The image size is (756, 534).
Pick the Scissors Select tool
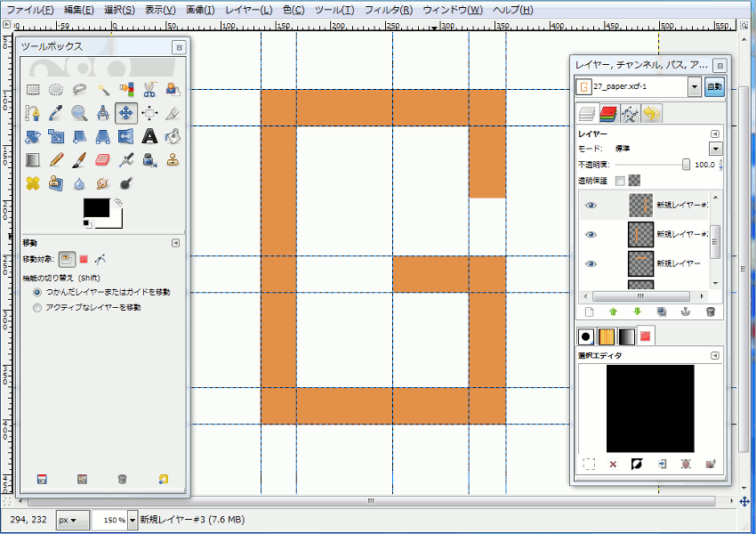coord(149,90)
